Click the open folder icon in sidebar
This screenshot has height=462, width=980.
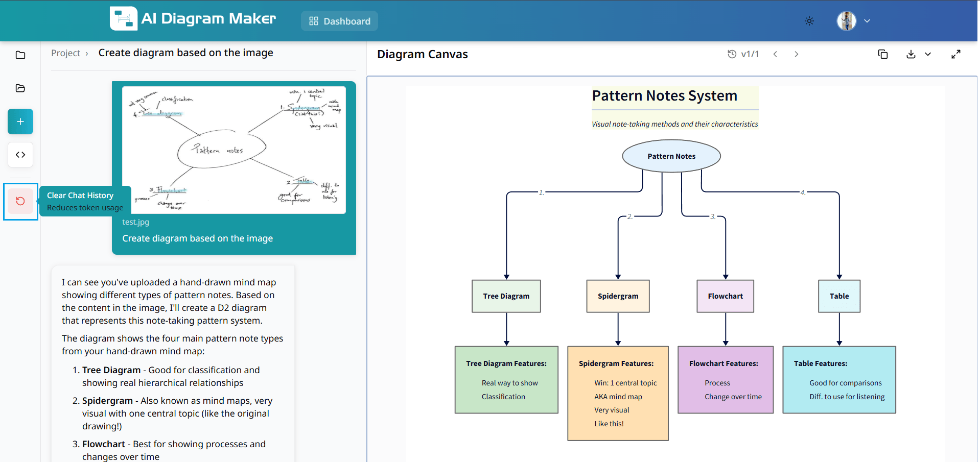pos(20,88)
